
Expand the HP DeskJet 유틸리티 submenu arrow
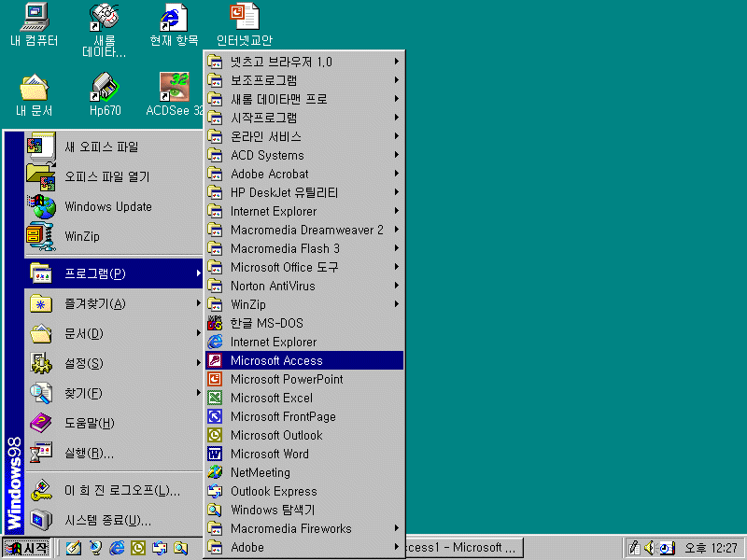click(x=396, y=192)
